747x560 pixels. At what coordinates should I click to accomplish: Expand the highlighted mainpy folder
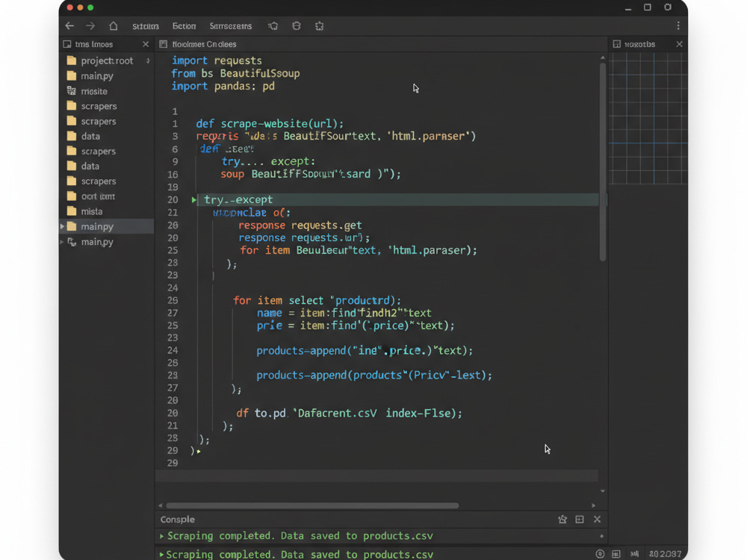62,226
